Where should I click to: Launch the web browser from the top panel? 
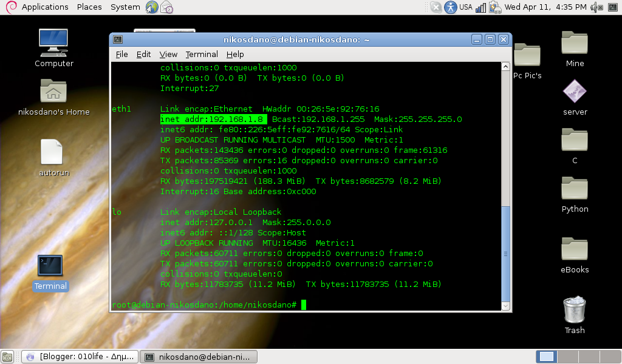pyautogui.click(x=152, y=7)
